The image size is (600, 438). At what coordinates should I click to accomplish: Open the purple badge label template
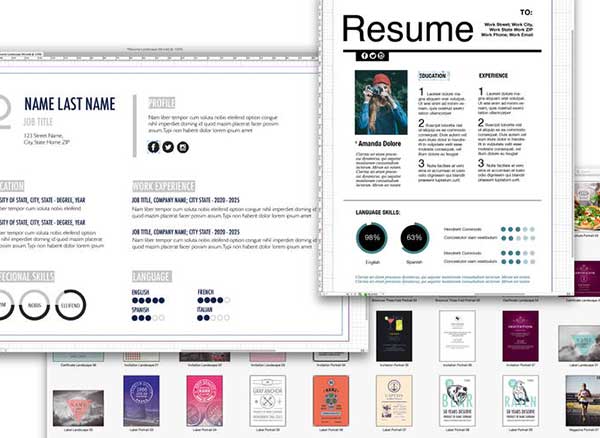click(x=141, y=401)
